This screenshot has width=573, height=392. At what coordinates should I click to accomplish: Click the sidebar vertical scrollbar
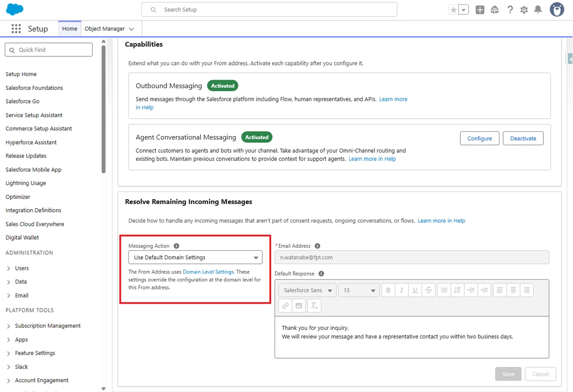[104, 108]
